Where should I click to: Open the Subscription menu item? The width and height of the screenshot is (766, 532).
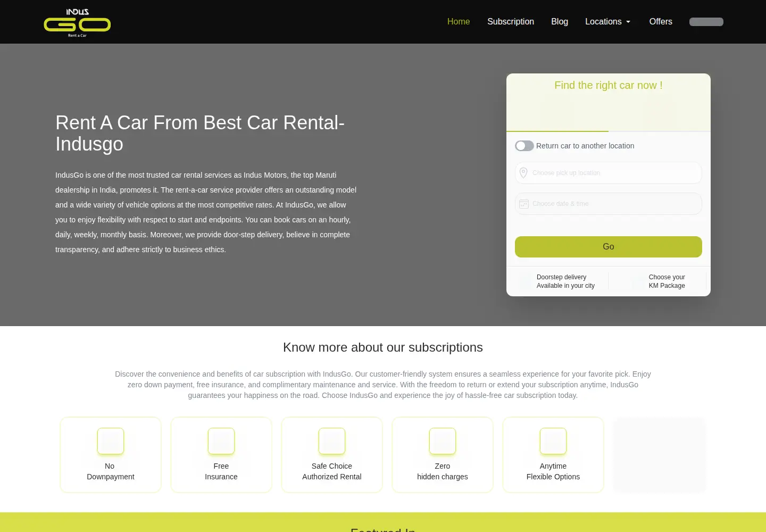tap(511, 22)
